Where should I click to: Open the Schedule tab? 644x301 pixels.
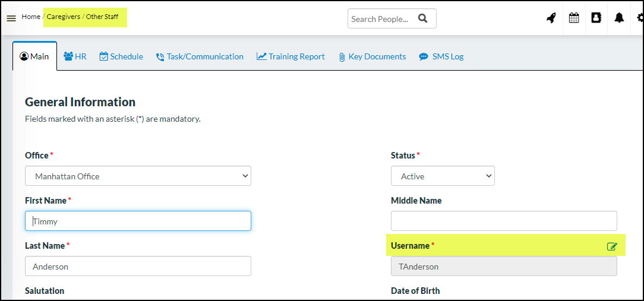(x=121, y=56)
